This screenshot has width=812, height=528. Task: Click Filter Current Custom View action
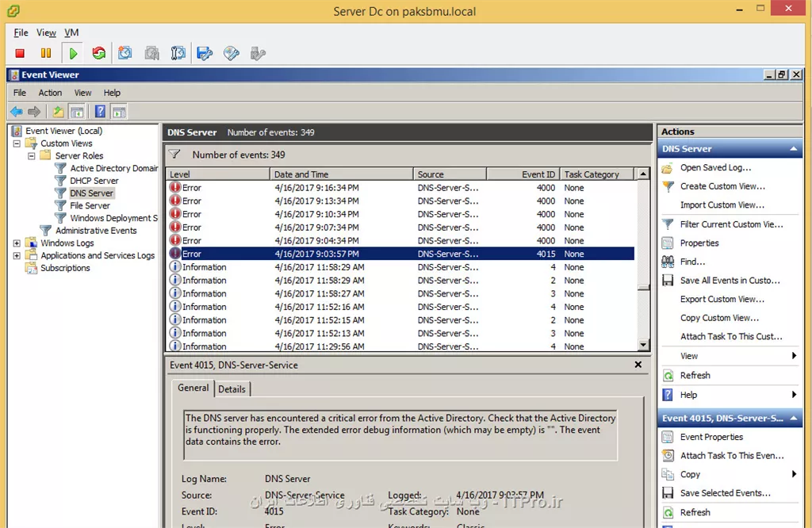coord(731,224)
